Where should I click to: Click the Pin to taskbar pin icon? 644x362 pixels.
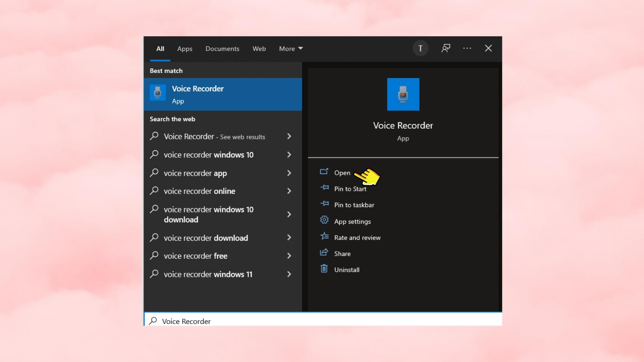click(324, 204)
